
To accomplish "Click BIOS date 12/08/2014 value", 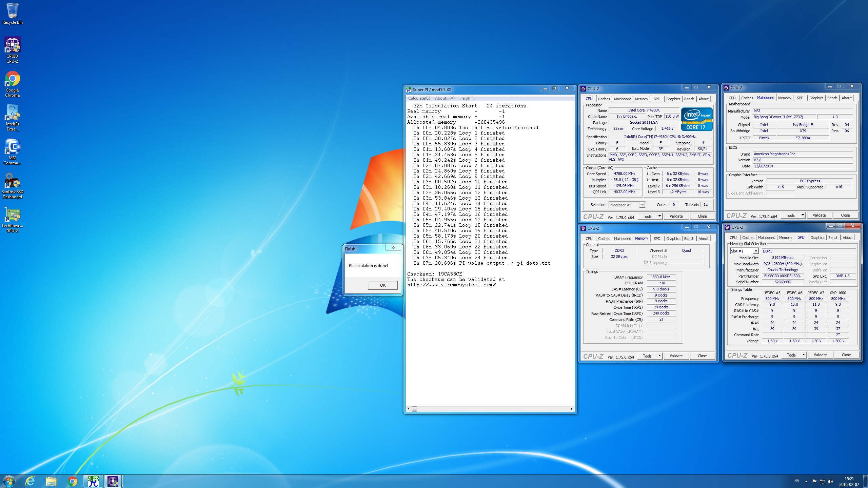I will [802, 166].
